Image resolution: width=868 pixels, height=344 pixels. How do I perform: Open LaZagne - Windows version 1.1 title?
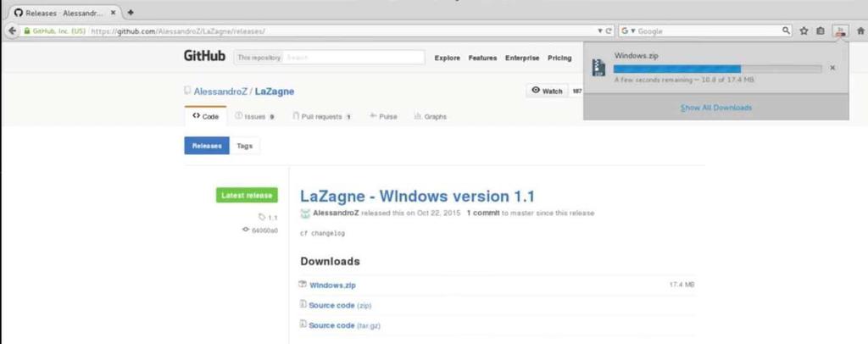[x=417, y=197]
